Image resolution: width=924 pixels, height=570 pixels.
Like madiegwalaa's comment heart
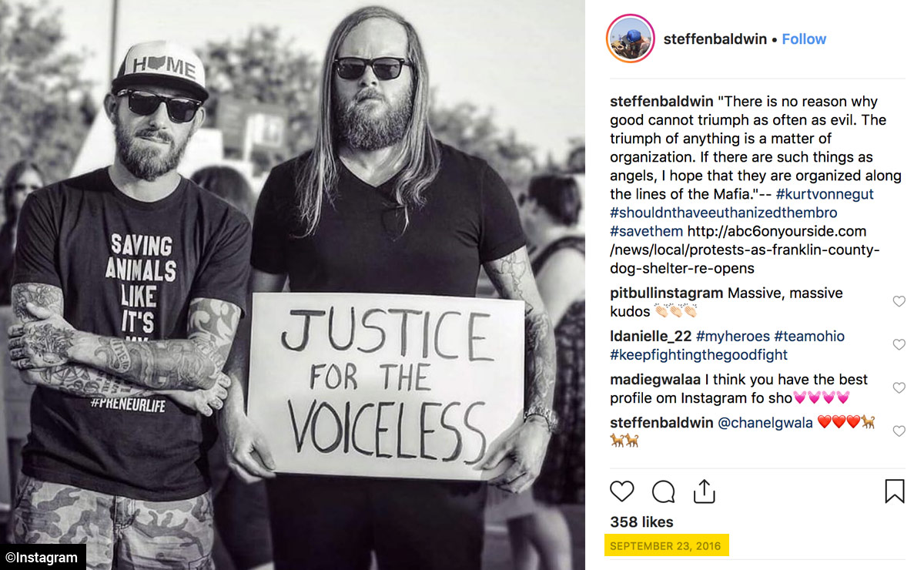coord(899,387)
